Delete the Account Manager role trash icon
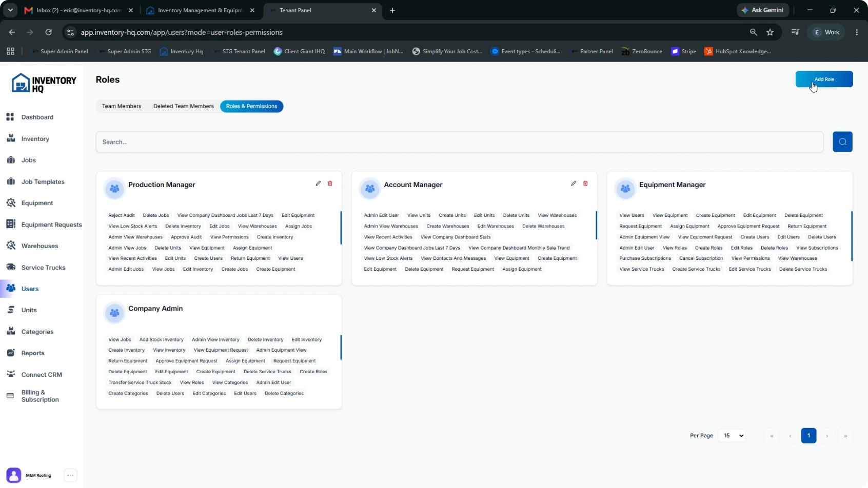Image resolution: width=868 pixels, height=488 pixels. click(585, 184)
